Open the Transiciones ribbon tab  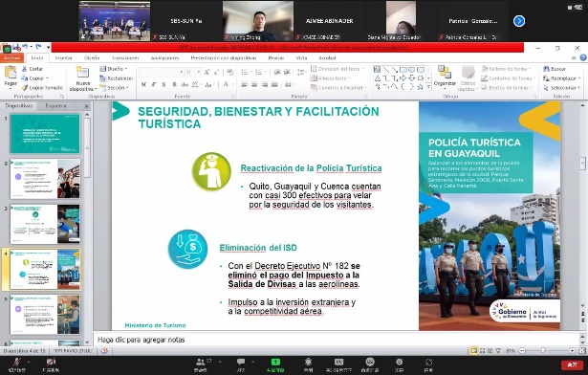coord(125,57)
